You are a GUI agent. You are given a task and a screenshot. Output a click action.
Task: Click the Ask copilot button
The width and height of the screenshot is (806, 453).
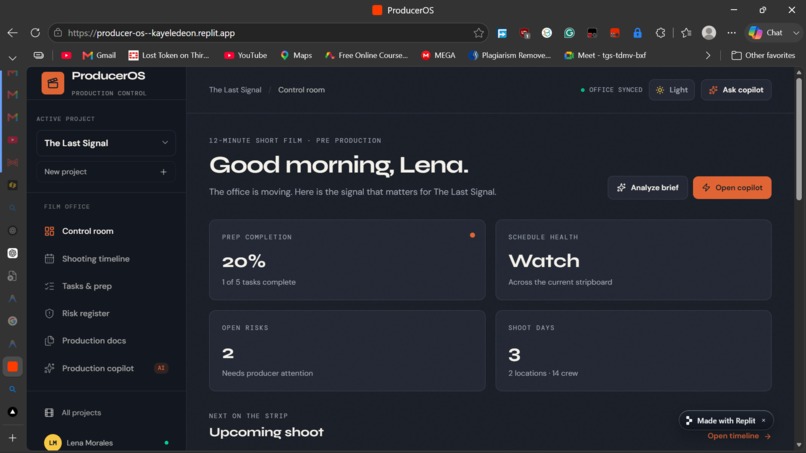pyautogui.click(x=736, y=90)
